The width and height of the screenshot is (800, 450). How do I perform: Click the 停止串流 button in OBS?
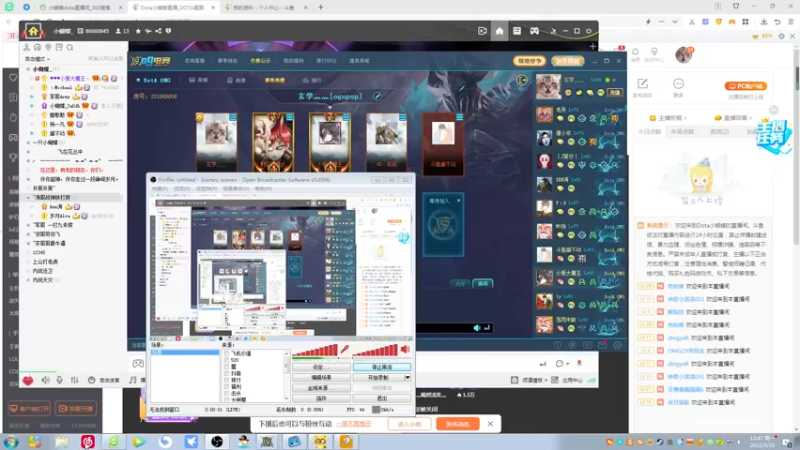coord(382,367)
